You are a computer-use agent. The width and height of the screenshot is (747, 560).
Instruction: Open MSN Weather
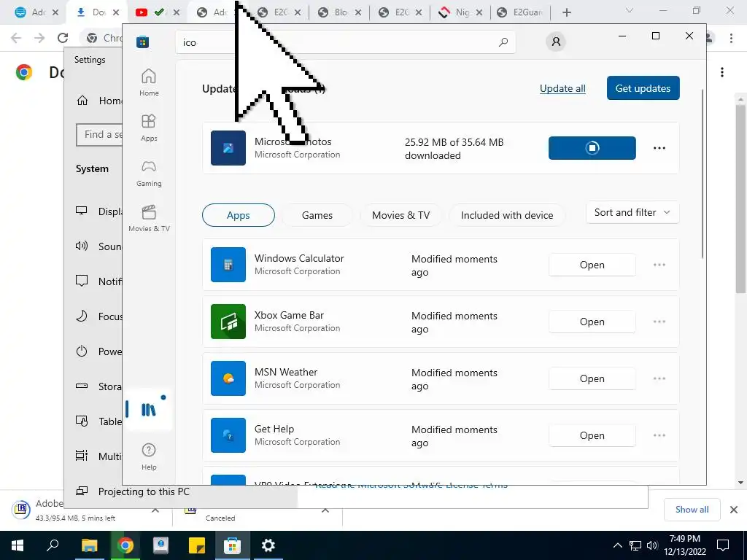click(x=592, y=378)
